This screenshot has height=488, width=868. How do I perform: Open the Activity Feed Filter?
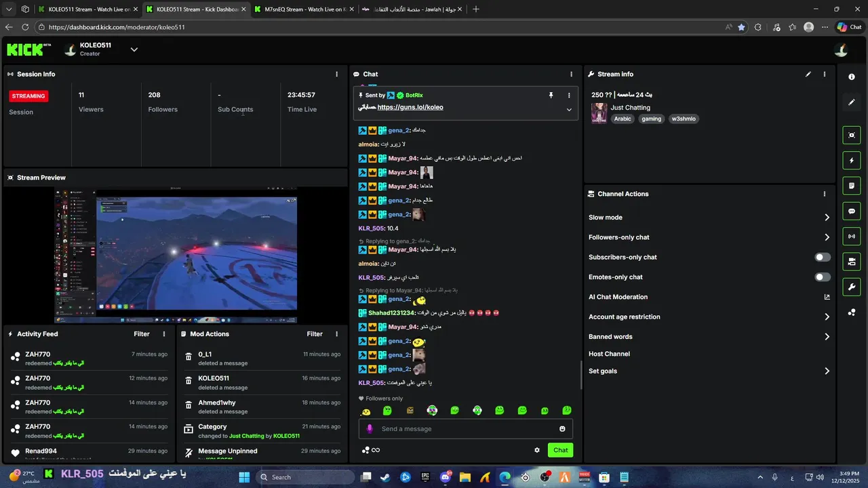pos(142,333)
